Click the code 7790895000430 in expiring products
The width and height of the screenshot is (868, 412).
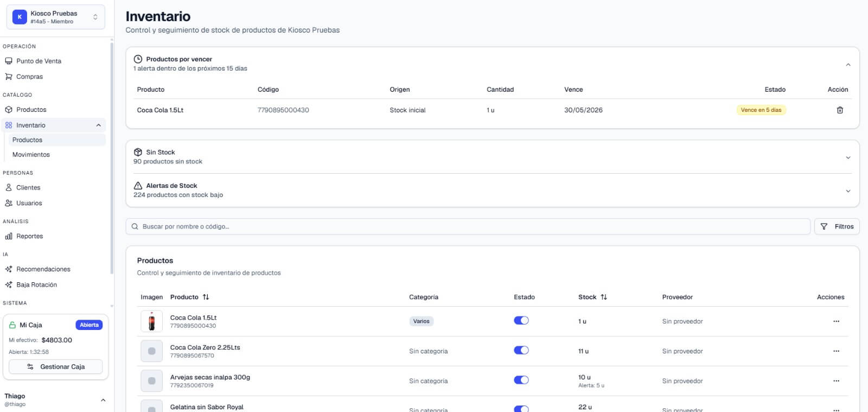point(283,110)
